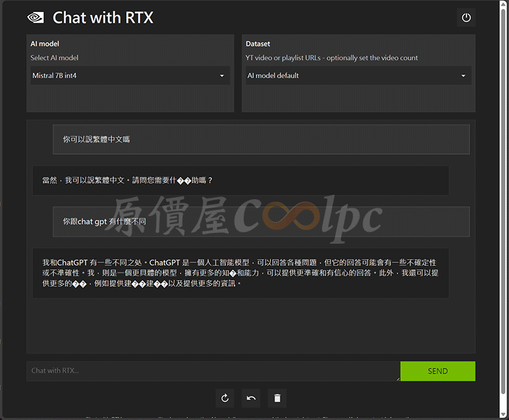Click the Select AI model label
This screenshot has width=509, height=420.
click(55, 58)
